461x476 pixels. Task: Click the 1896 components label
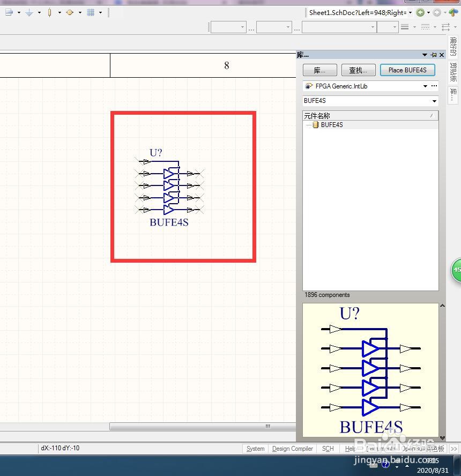tap(327, 295)
